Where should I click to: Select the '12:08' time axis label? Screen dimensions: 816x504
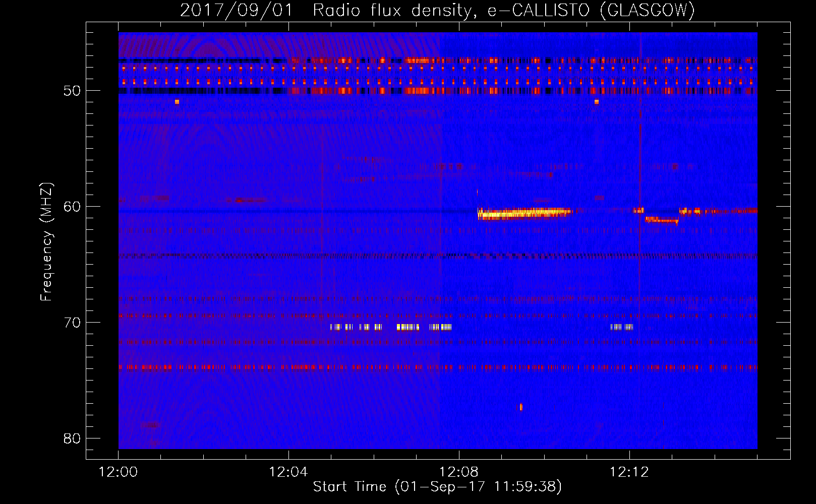coord(459,472)
